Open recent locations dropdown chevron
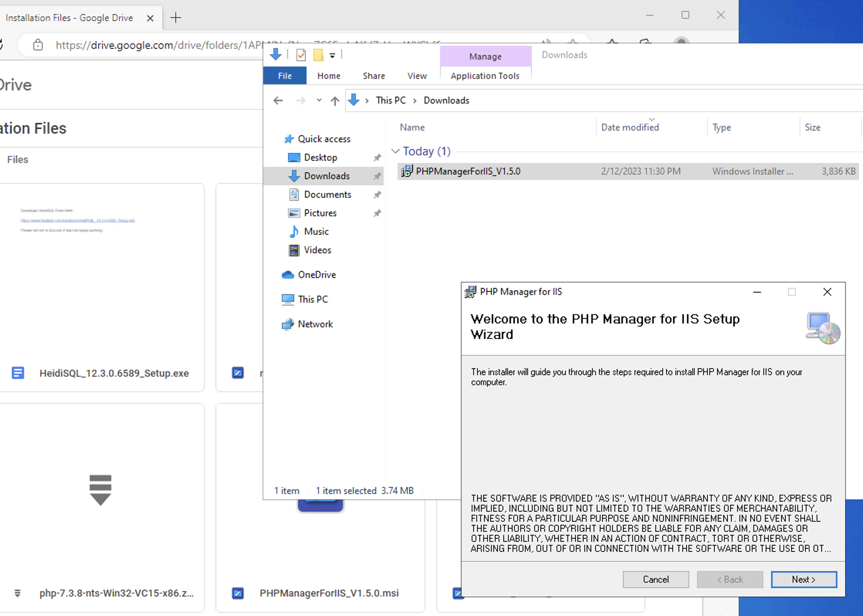The height and width of the screenshot is (616, 863). click(319, 100)
